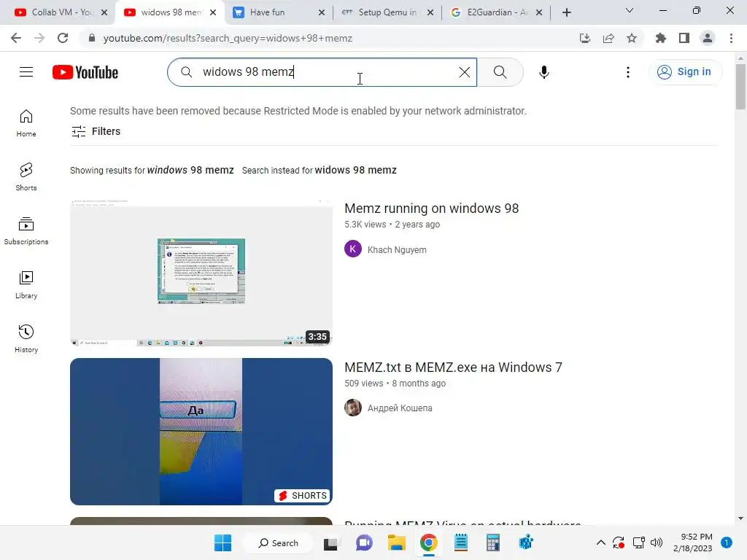Open Calculator from taskbar
The height and width of the screenshot is (560, 747).
(493, 542)
